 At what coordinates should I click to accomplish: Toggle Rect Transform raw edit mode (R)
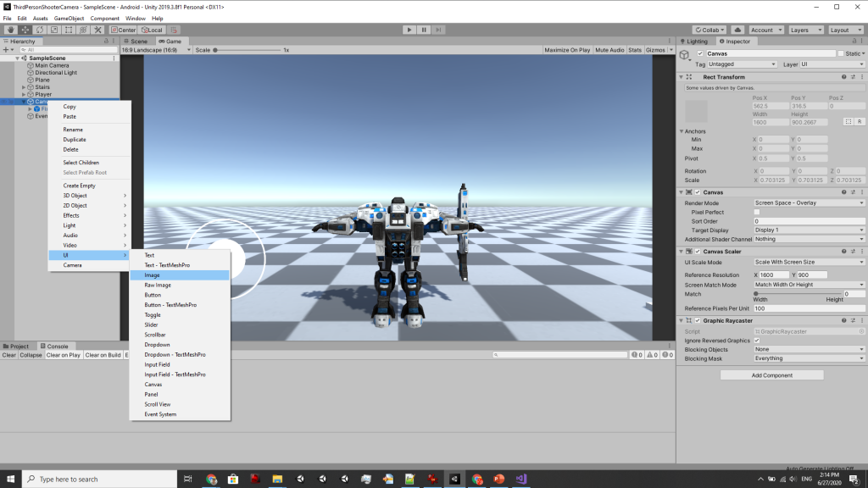pos(860,122)
